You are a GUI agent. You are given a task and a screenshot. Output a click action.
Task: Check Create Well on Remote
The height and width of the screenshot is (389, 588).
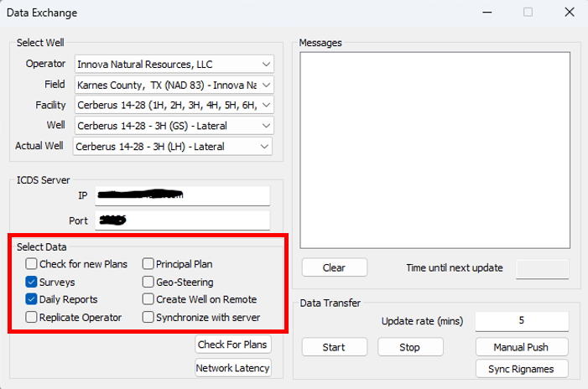(148, 299)
